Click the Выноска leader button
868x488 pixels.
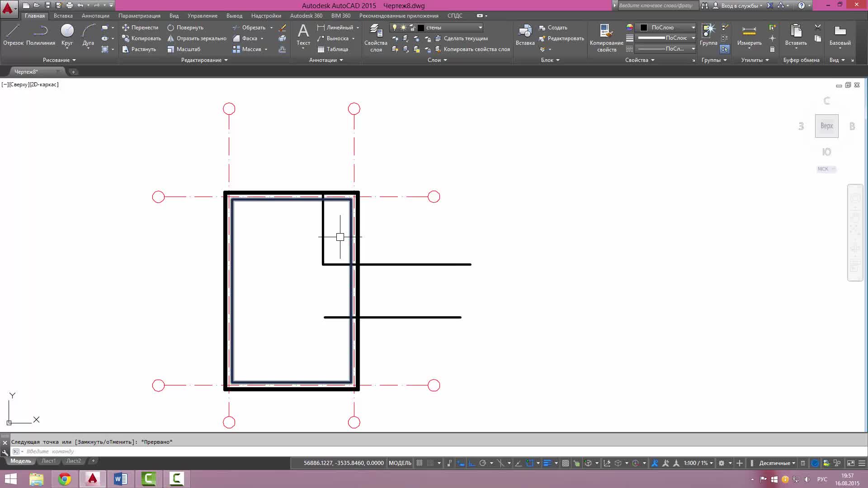(x=333, y=38)
